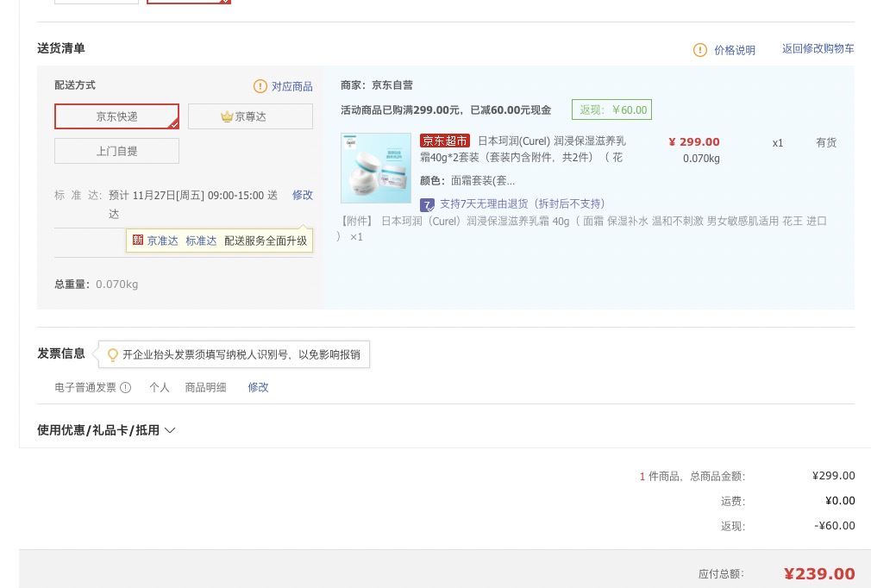The image size is (871, 588).
Task: Click 修改 next to delivery time
Action: pyautogui.click(x=303, y=195)
